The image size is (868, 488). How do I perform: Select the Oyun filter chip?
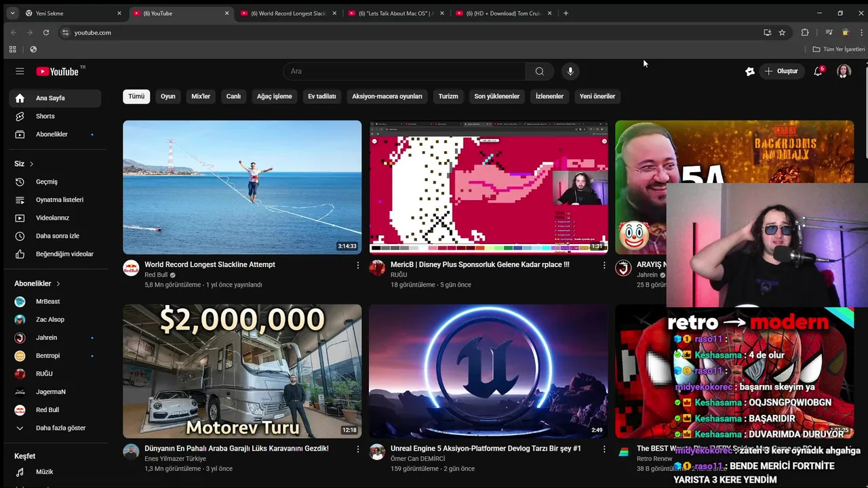click(x=168, y=96)
